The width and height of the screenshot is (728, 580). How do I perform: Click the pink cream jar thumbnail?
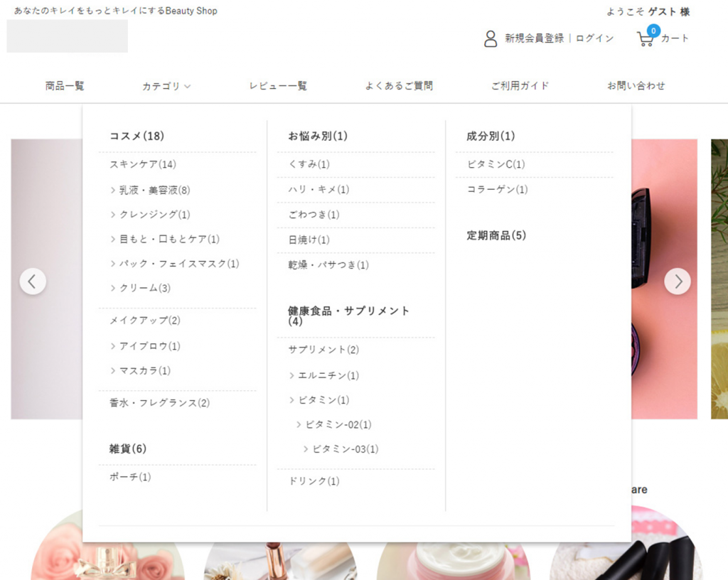[x=454, y=562]
